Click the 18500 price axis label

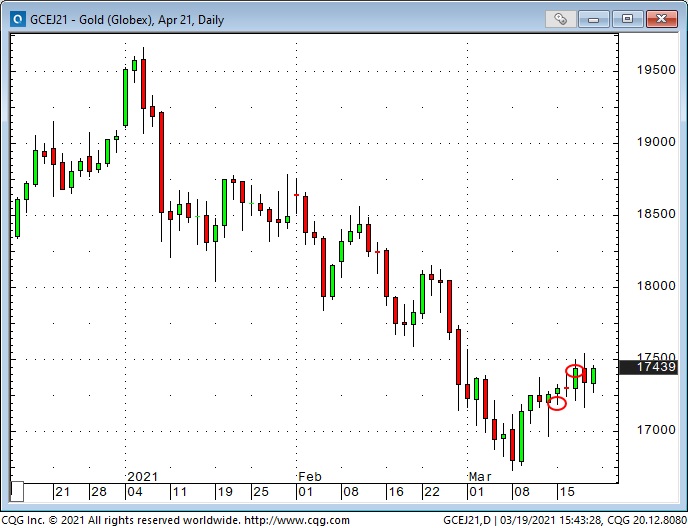[656, 214]
